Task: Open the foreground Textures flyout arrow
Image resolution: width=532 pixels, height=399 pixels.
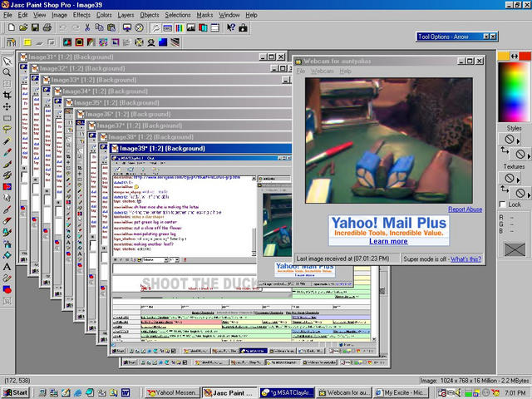Action: point(518,180)
